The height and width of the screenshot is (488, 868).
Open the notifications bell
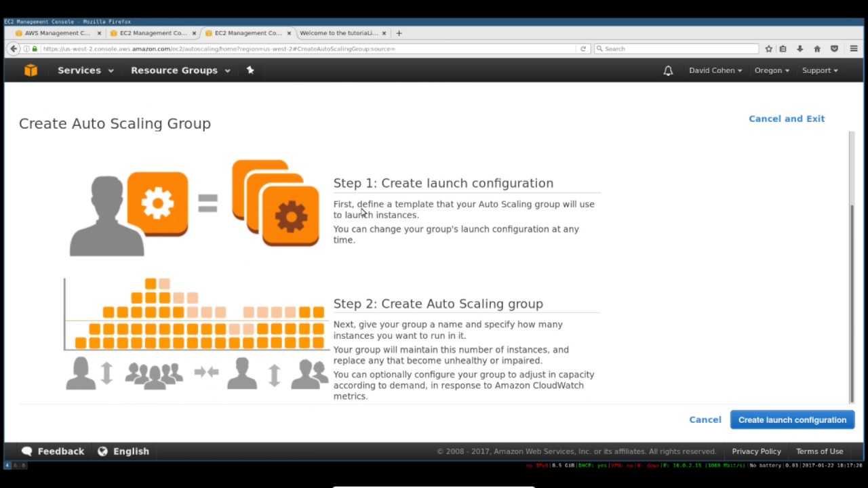pyautogui.click(x=668, y=70)
